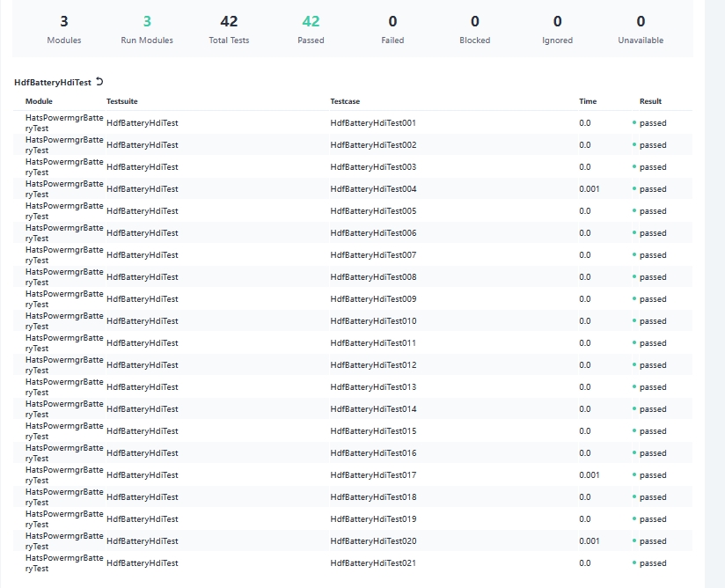Show the Ignored tests summary count
This screenshot has width=725, height=588.
(557, 22)
